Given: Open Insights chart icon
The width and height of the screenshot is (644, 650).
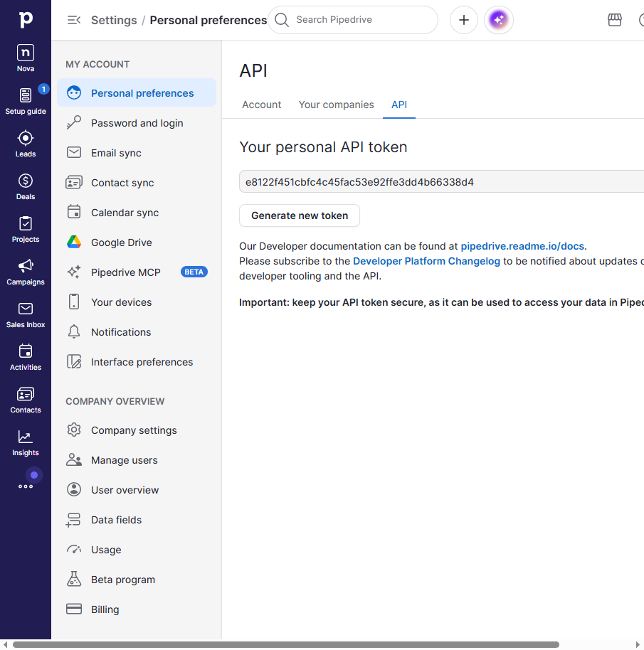Looking at the screenshot, I should (x=26, y=443).
